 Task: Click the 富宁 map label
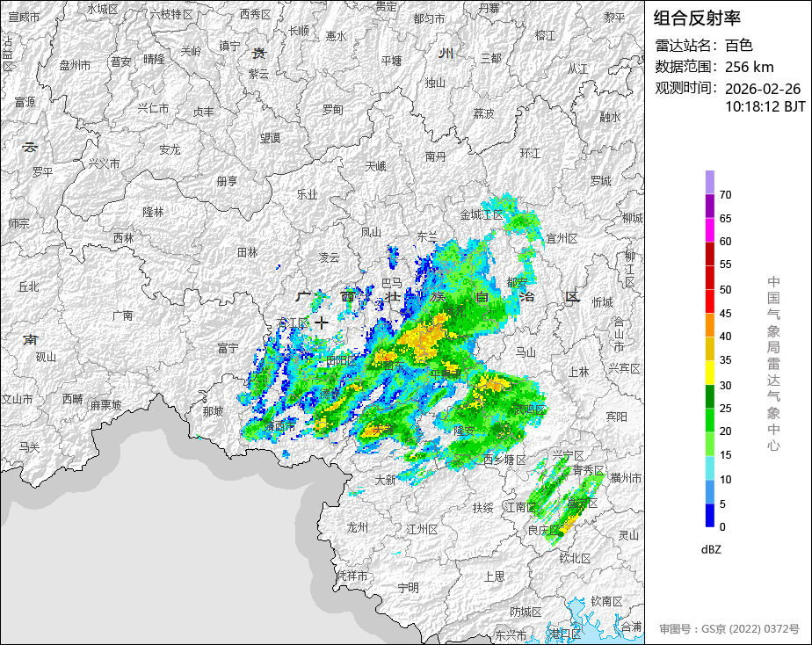[x=228, y=348]
